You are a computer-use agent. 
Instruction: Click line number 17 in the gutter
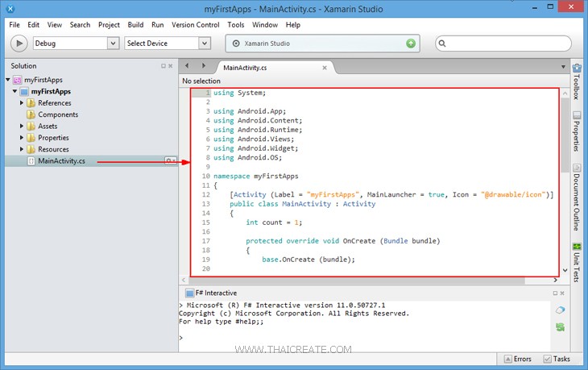click(x=206, y=241)
